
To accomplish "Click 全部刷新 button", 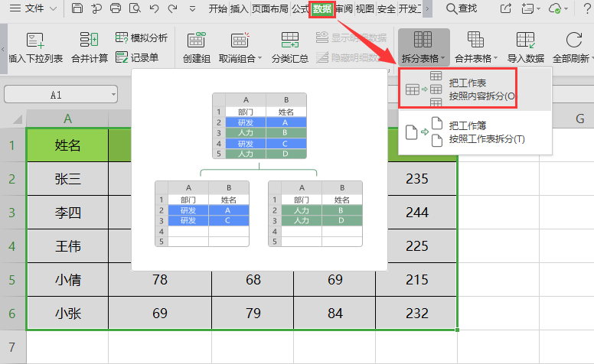I will [x=573, y=47].
